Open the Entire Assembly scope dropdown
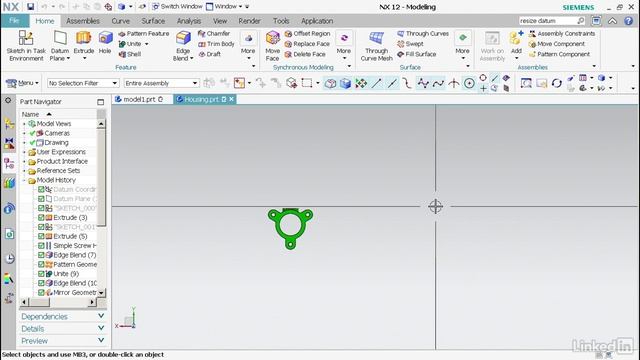Image resolution: width=640 pixels, height=360 pixels. coord(162,83)
